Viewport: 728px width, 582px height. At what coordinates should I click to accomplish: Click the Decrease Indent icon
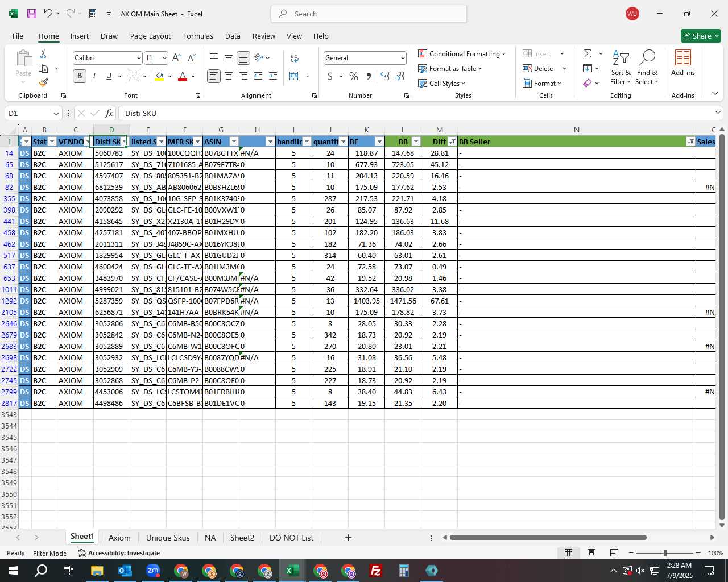tap(258, 76)
